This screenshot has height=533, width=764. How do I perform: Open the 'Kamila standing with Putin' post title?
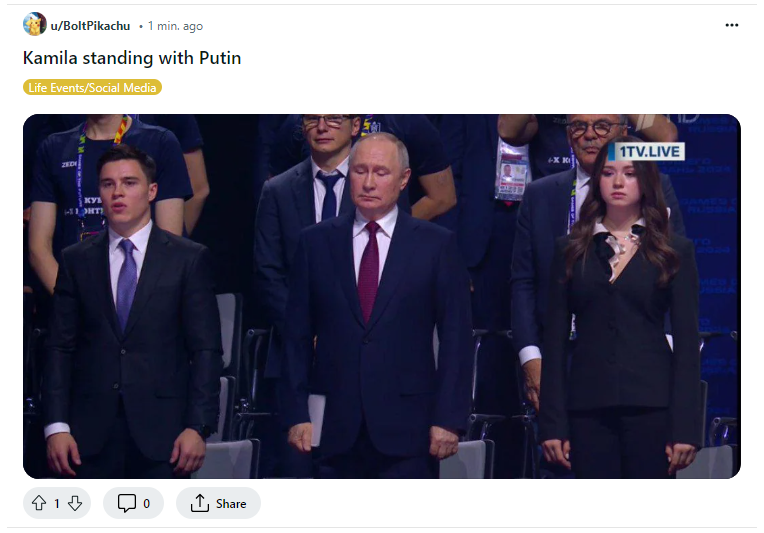[132, 58]
